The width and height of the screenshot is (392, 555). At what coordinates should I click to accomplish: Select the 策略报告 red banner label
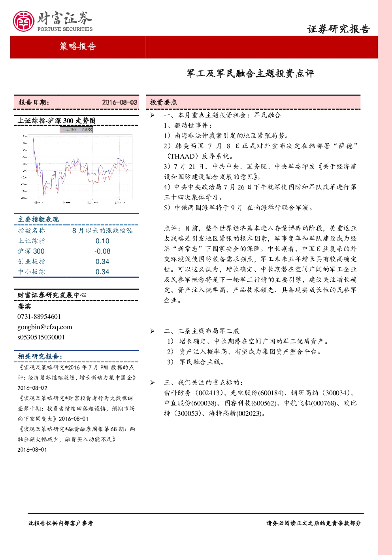(78, 46)
